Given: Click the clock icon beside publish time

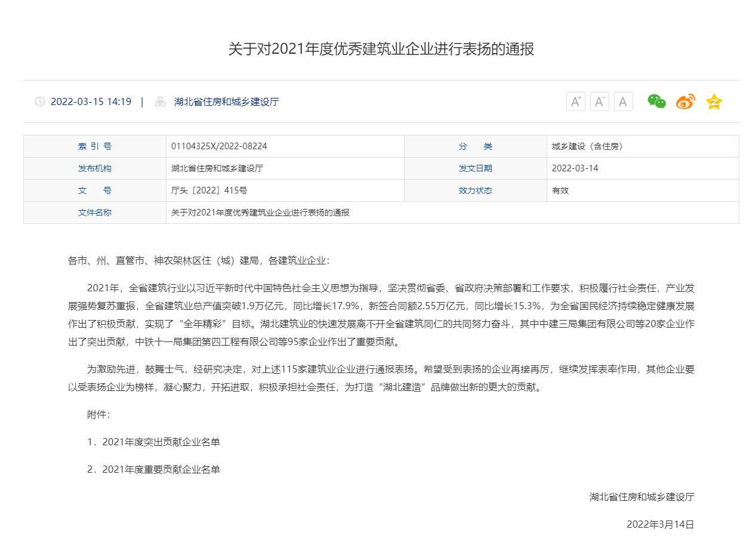Looking at the screenshot, I should pyautogui.click(x=40, y=101).
